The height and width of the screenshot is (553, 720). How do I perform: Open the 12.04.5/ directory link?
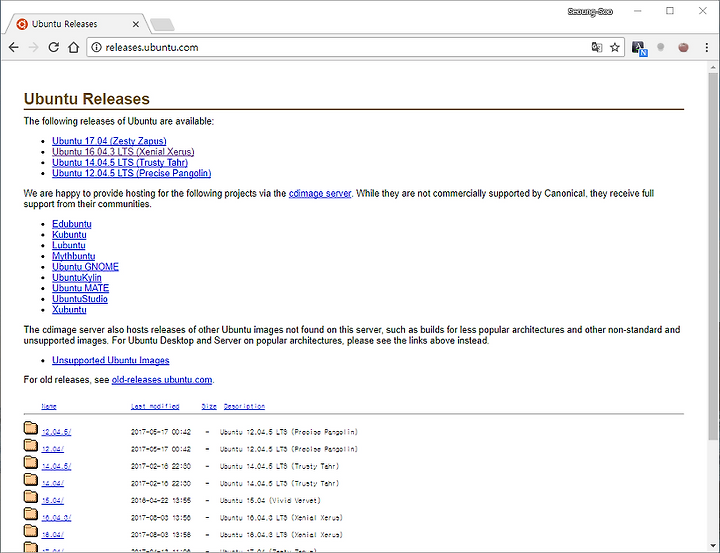(56, 432)
